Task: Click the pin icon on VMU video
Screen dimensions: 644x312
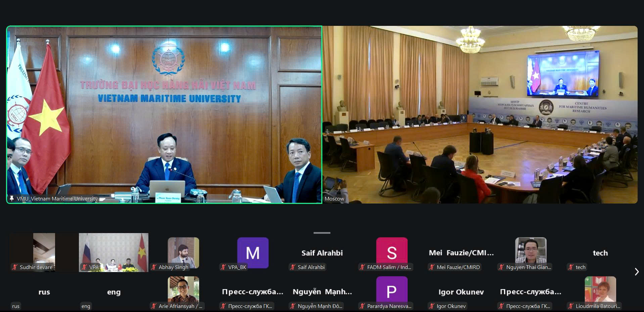Action: 12,198
